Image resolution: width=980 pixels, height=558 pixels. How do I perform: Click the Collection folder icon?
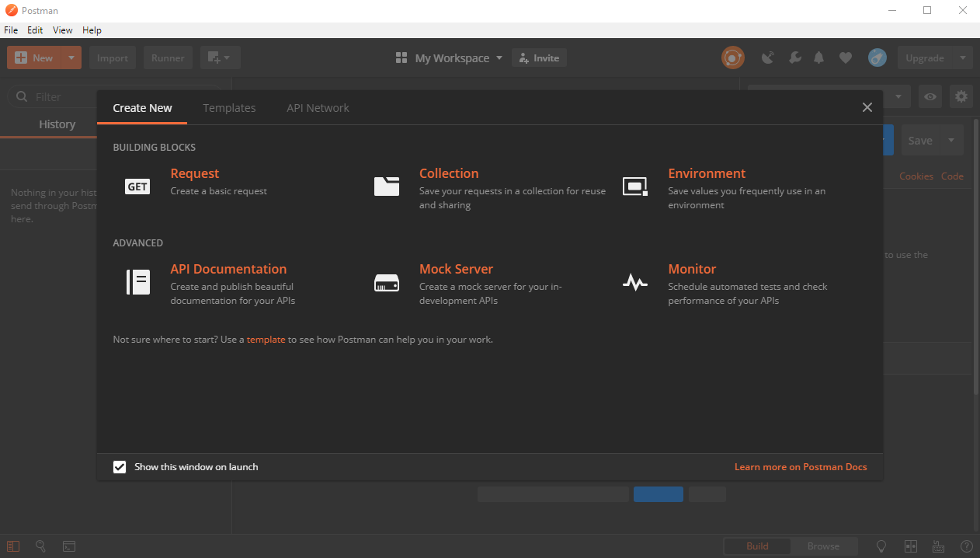click(386, 186)
